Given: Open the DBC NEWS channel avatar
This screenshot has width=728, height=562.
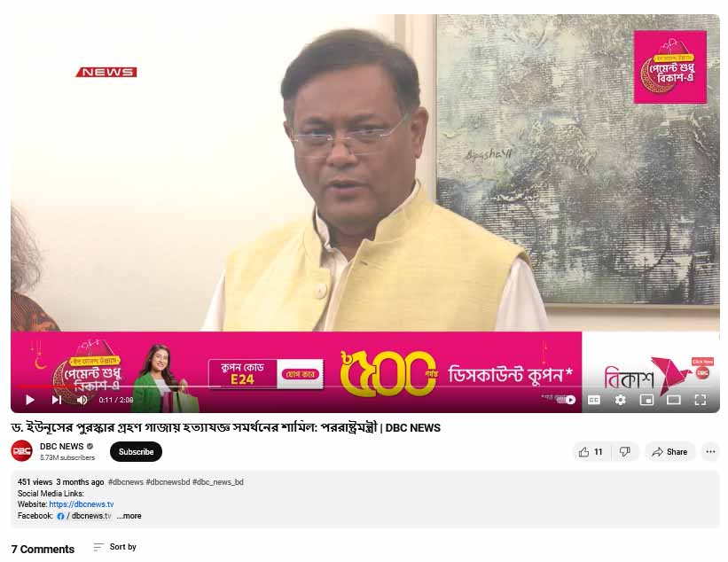Looking at the screenshot, I should tap(22, 451).
